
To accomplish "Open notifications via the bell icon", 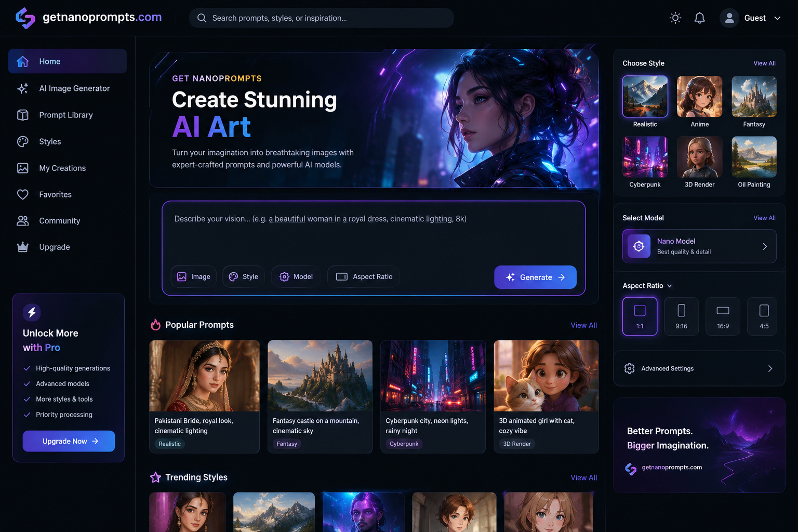I will point(700,18).
